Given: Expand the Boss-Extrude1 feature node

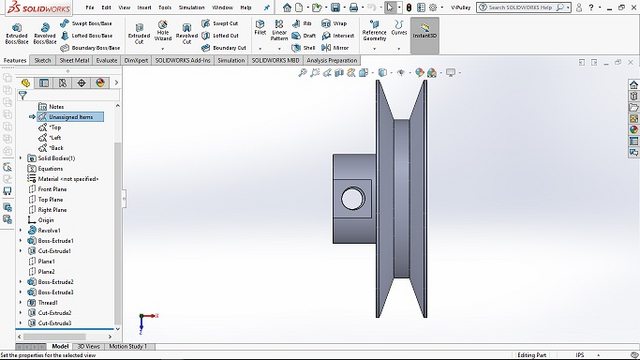Looking at the screenshot, I should point(20,240).
